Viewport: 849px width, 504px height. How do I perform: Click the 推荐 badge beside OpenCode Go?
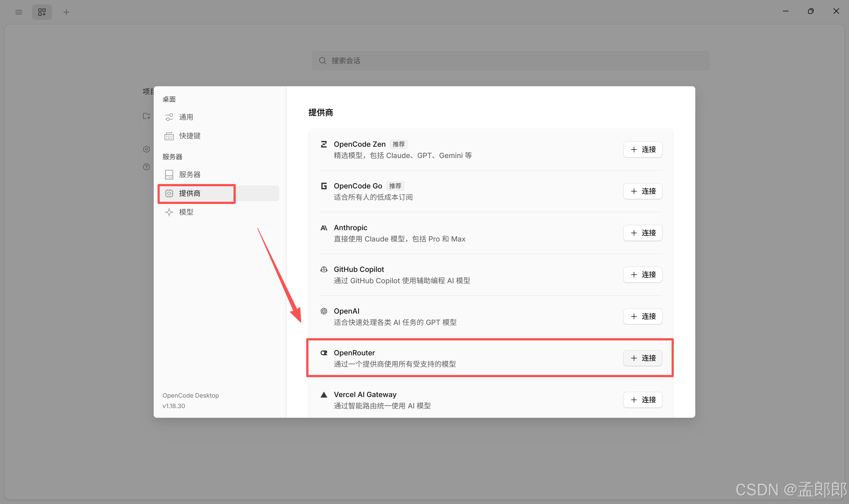click(395, 186)
